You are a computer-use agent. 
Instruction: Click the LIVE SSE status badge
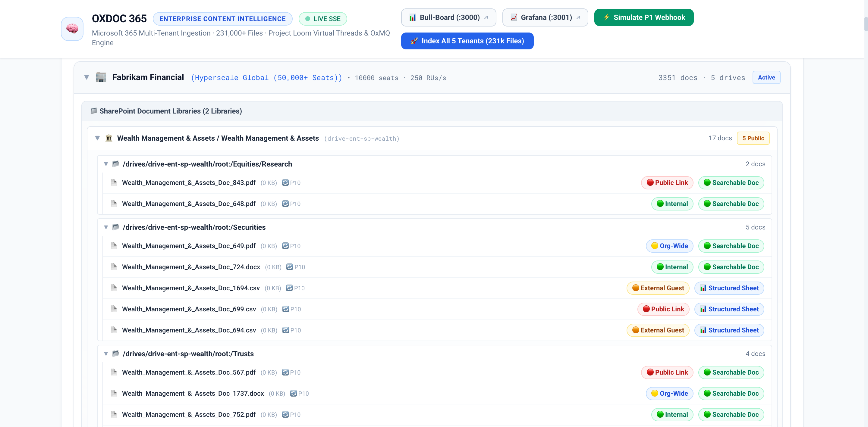322,19
